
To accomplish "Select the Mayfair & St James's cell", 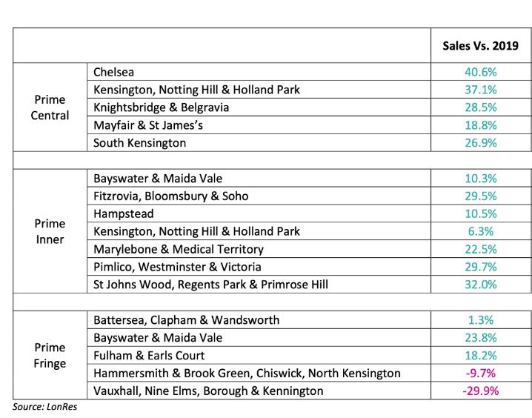I will pos(147,125).
